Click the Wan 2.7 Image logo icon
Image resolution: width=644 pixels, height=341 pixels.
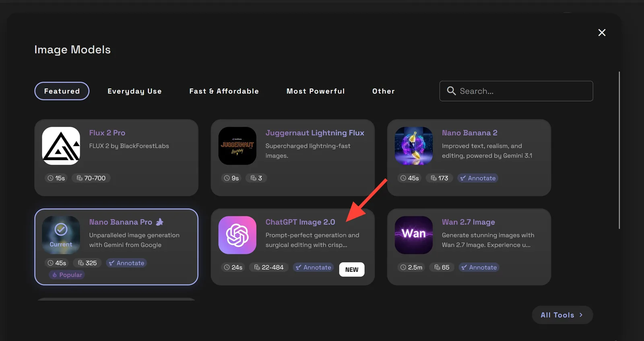click(x=413, y=235)
